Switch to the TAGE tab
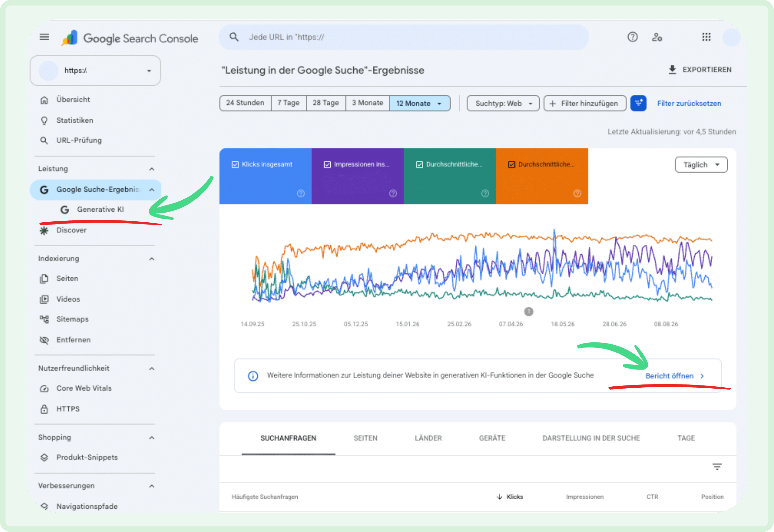 click(x=686, y=438)
